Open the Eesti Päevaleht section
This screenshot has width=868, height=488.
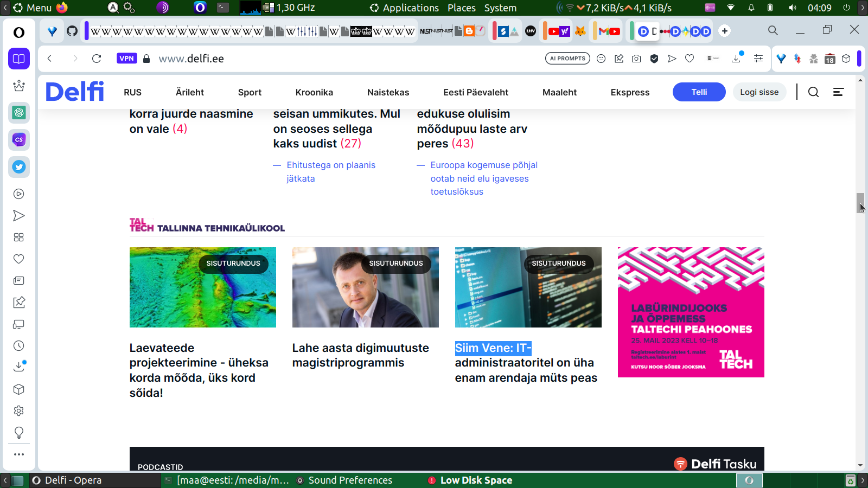coord(476,92)
